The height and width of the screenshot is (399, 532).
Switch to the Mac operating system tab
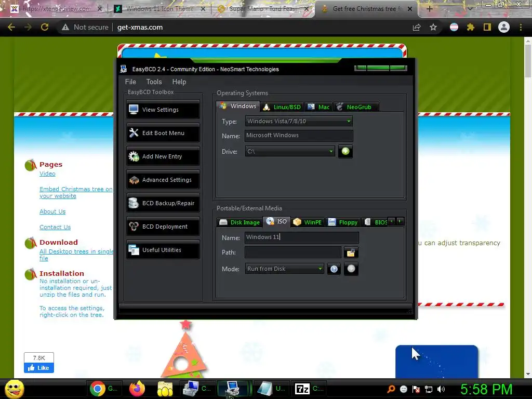click(318, 107)
